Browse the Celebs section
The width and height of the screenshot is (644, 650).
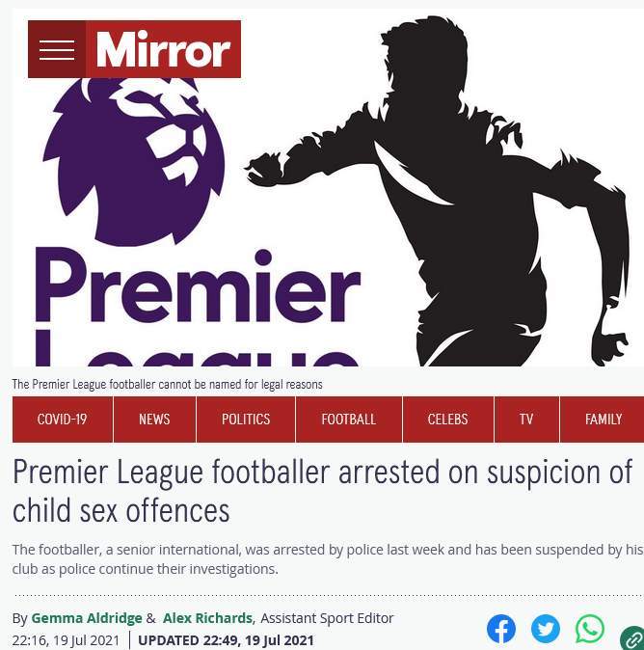pyautogui.click(x=448, y=420)
